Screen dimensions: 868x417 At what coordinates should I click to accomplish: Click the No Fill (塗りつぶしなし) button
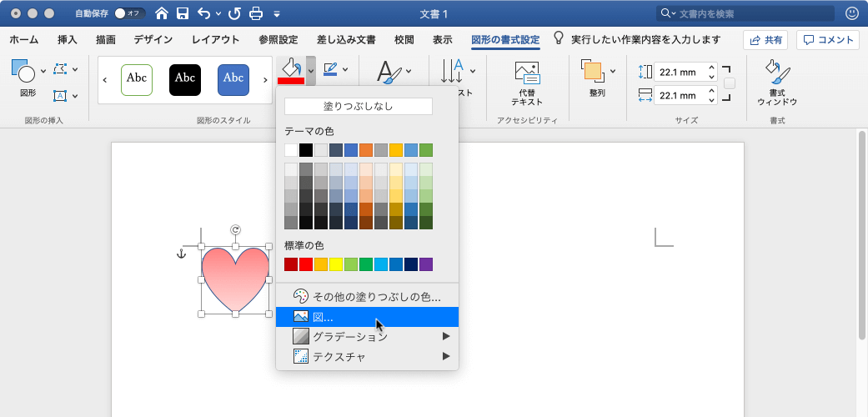tap(359, 107)
